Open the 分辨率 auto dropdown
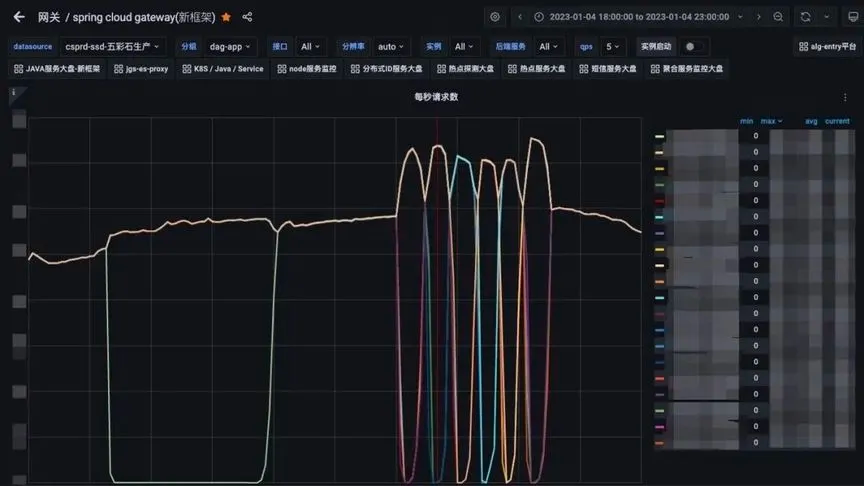864x486 pixels. (x=391, y=47)
